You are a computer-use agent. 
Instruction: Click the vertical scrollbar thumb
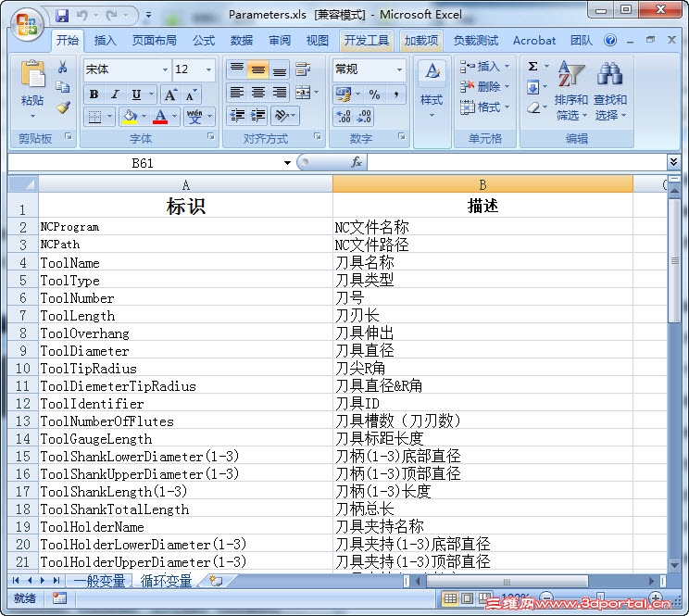pyautogui.click(x=674, y=260)
